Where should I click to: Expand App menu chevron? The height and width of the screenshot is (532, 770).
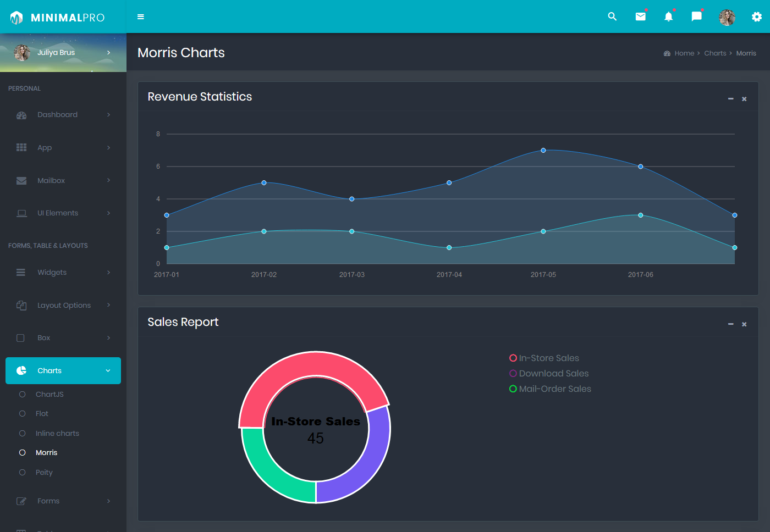[108, 147]
